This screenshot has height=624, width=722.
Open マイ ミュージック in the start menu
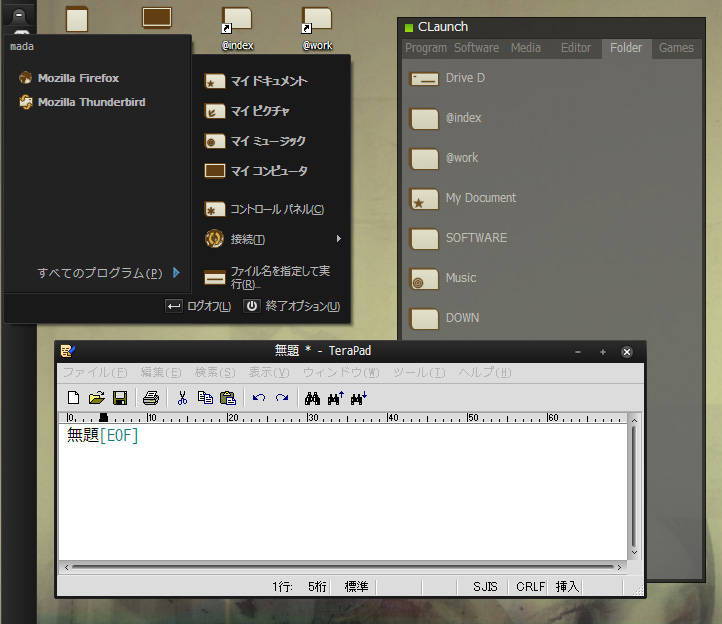255,141
